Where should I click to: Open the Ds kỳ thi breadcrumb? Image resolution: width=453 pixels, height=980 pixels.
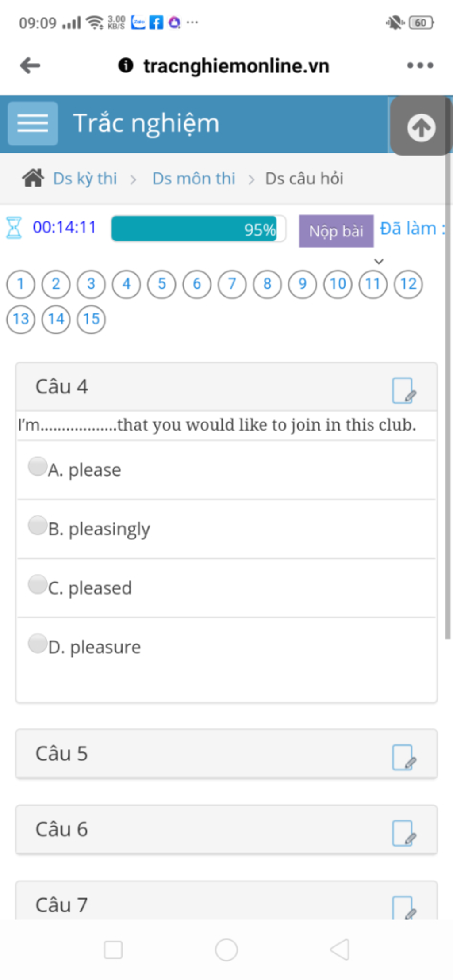[x=85, y=179]
